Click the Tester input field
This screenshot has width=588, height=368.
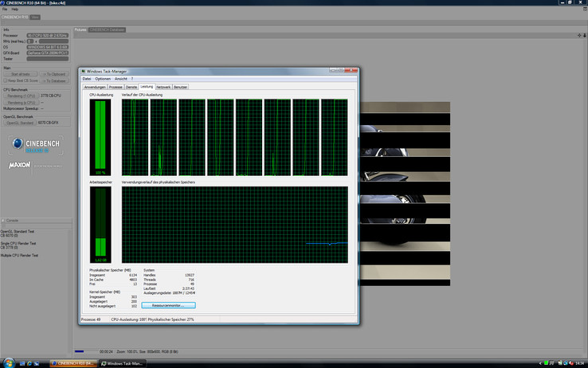click(47, 58)
